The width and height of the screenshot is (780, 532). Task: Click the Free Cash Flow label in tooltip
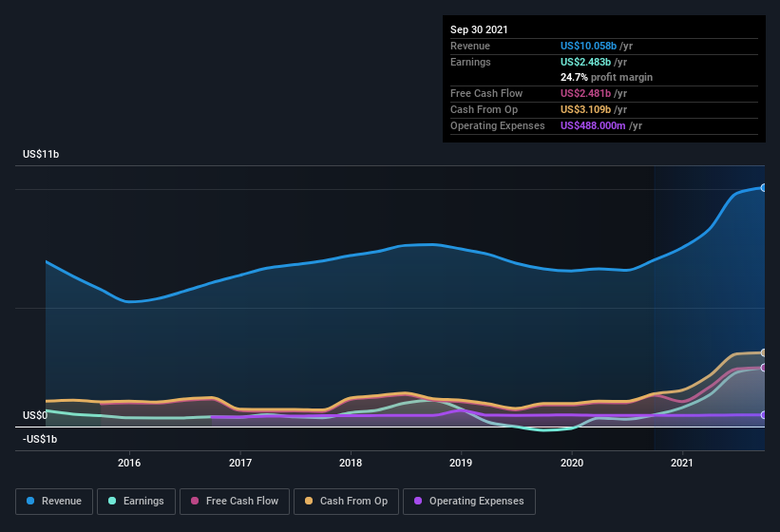[x=486, y=93]
